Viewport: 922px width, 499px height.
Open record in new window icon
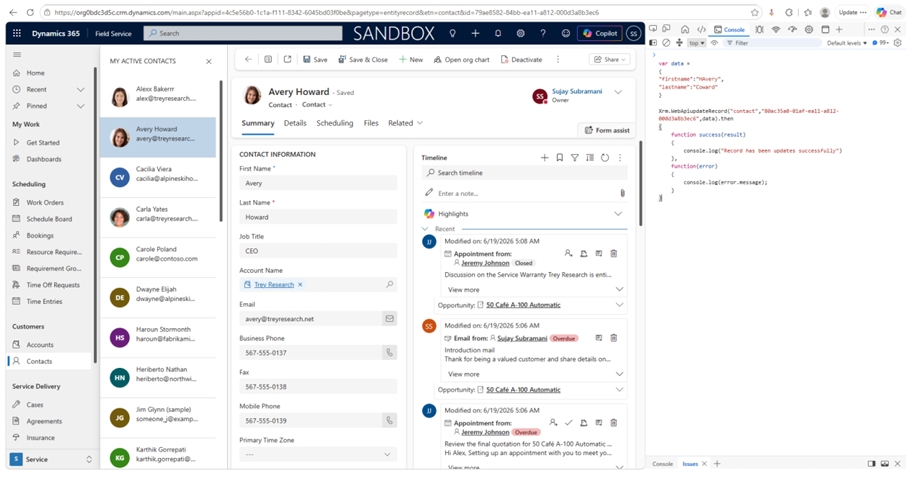pos(288,59)
